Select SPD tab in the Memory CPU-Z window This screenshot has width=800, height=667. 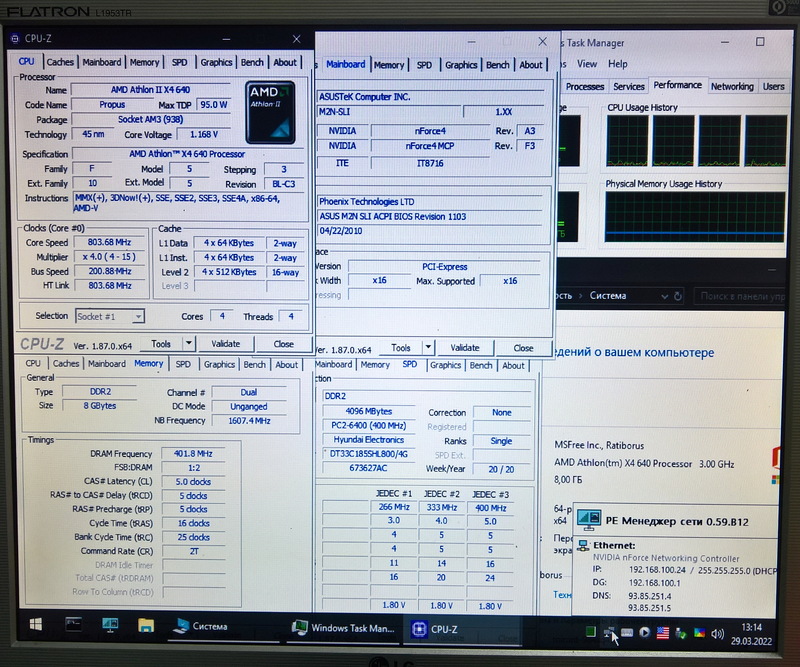[x=183, y=364]
